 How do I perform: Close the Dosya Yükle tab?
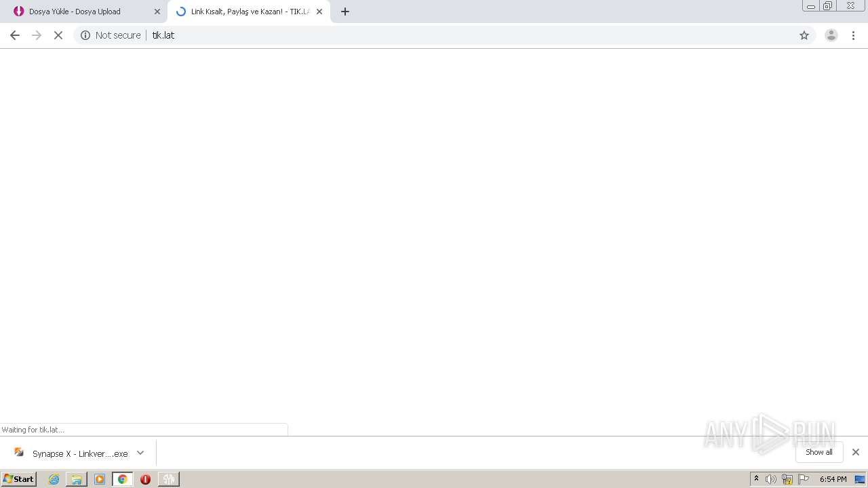click(157, 12)
